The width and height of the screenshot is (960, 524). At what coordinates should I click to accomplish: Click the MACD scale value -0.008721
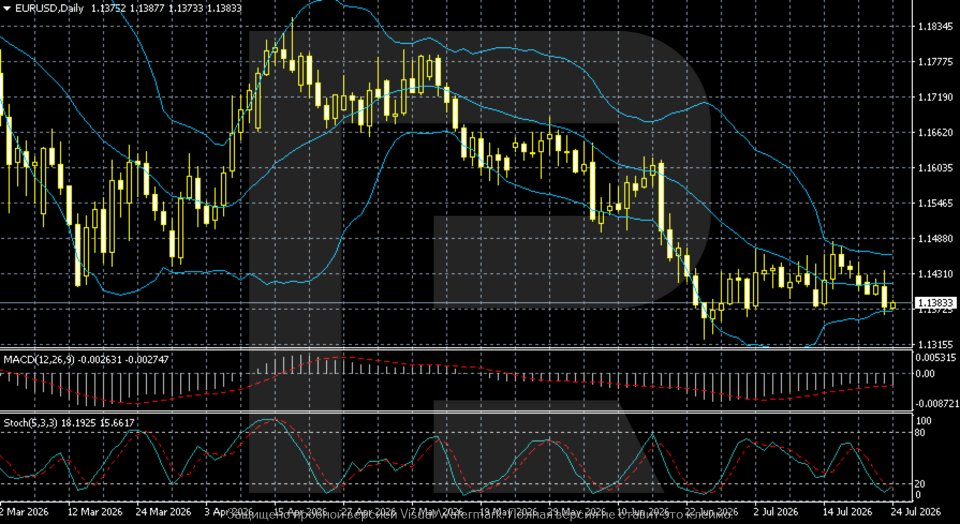[x=935, y=404]
